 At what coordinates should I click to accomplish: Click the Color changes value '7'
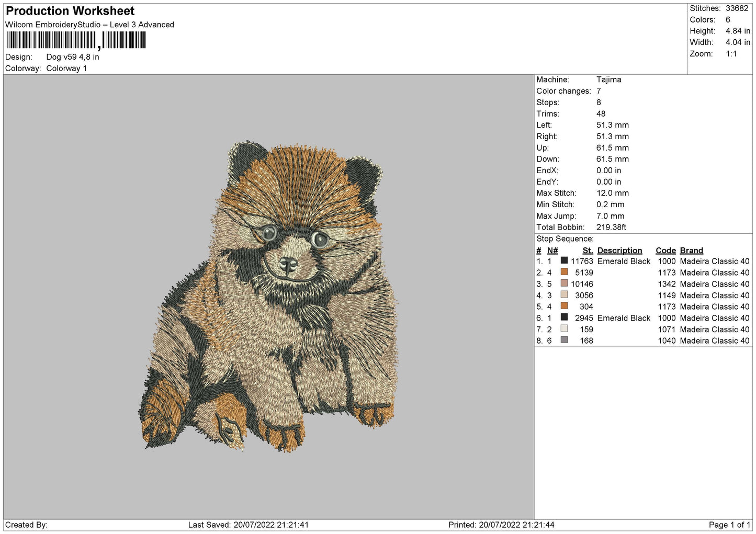tap(599, 91)
